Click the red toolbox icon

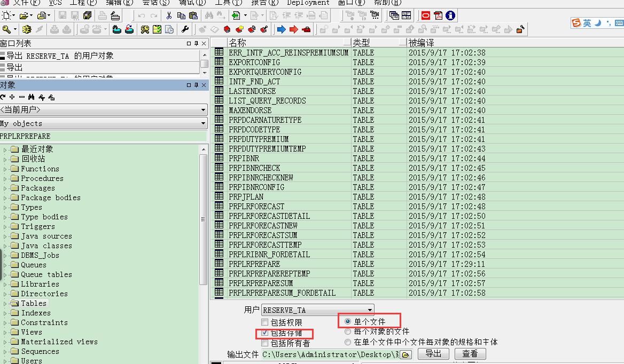[x=306, y=29]
